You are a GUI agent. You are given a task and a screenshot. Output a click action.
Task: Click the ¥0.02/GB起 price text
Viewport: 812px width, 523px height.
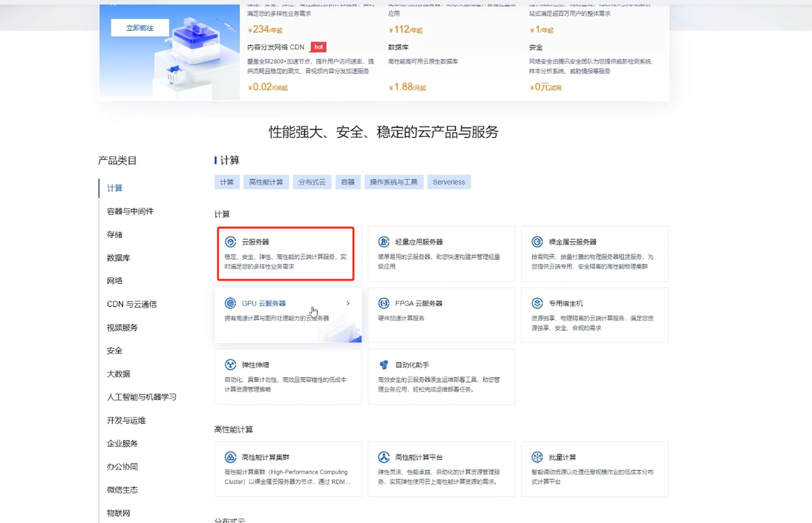(268, 87)
